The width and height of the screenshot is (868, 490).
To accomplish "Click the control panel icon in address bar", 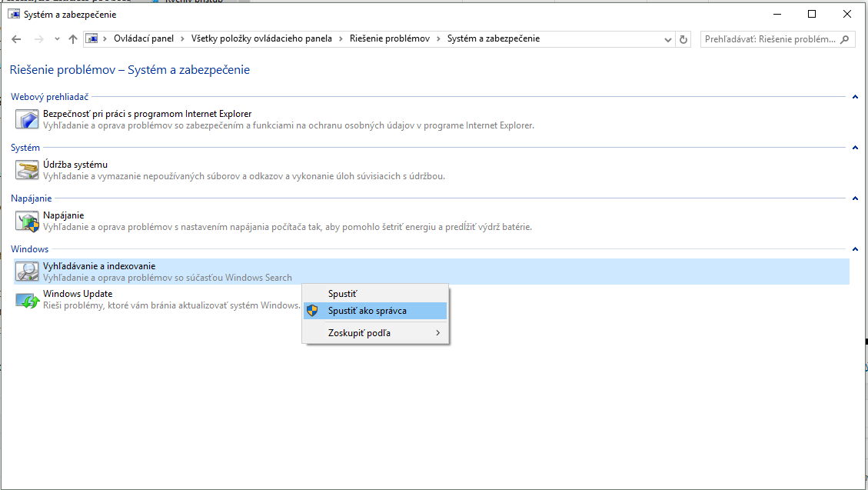I will pyautogui.click(x=92, y=38).
